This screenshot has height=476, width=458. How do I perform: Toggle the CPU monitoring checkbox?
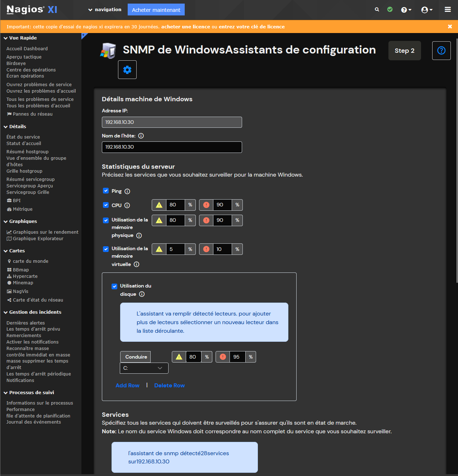106,205
